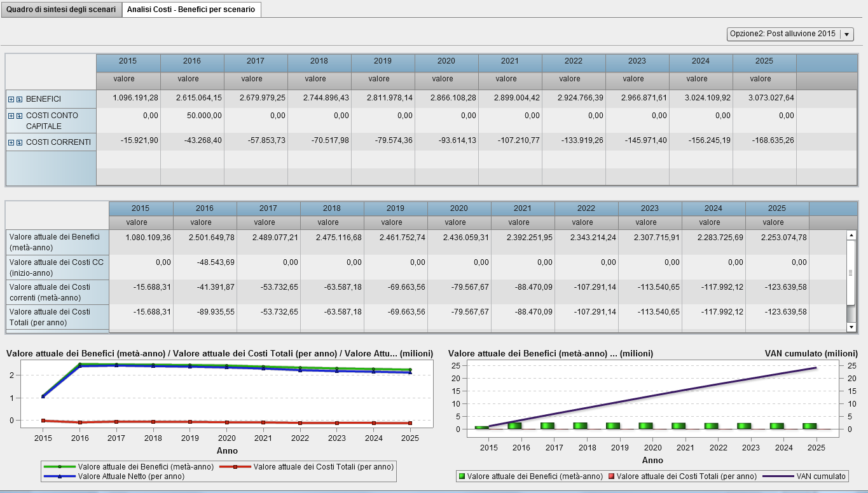Click purple VAN cumulato legend line
This screenshot has height=493, width=868.
click(778, 476)
